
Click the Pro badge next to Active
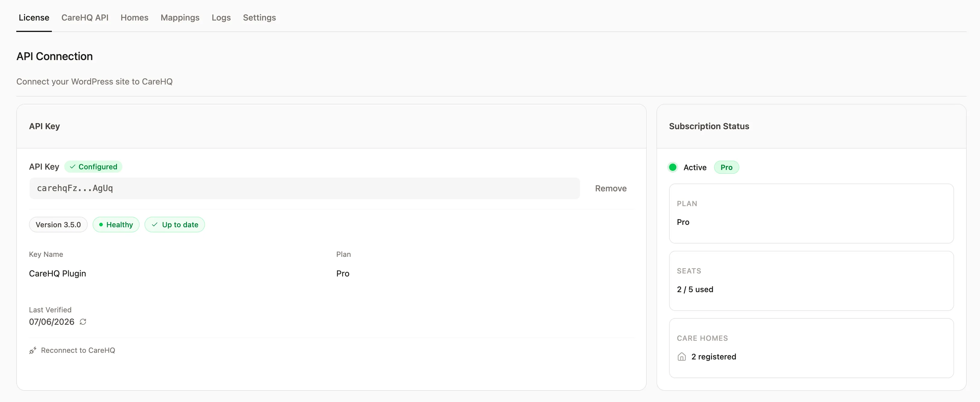(x=726, y=167)
